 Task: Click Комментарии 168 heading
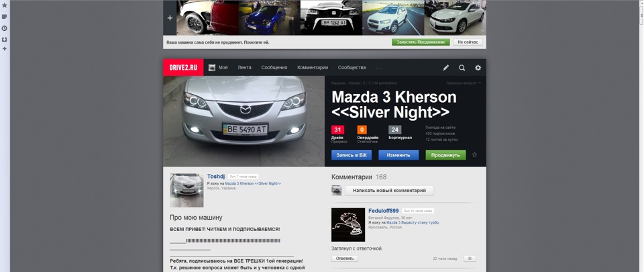(x=359, y=177)
